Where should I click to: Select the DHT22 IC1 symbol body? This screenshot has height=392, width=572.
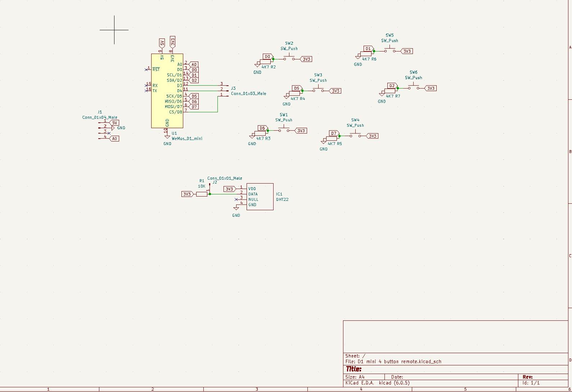260,197
